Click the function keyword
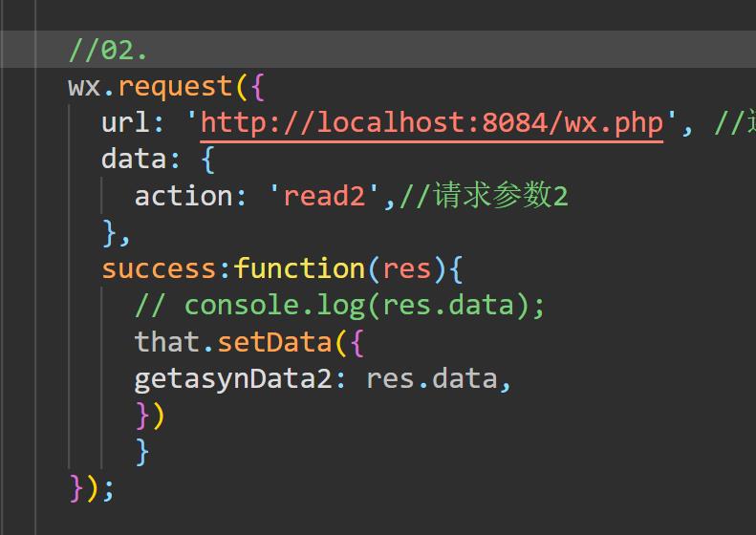The image size is (756, 535). (299, 268)
